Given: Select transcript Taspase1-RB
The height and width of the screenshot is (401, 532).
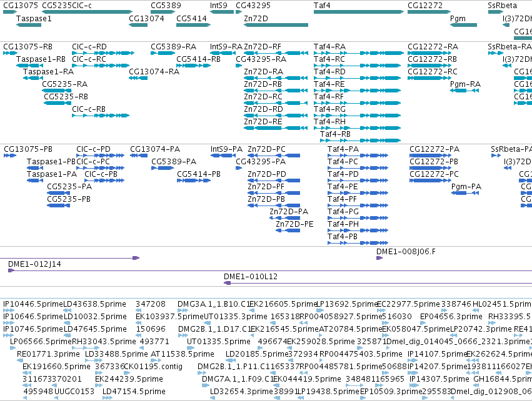Looking at the screenshot, I should (x=29, y=66).
